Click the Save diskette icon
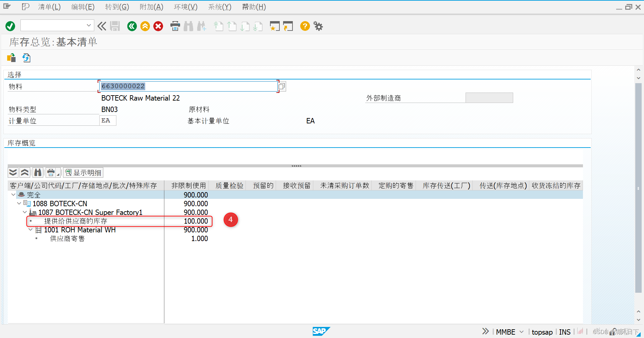Screen dimensions: 644x338 [x=115, y=26]
